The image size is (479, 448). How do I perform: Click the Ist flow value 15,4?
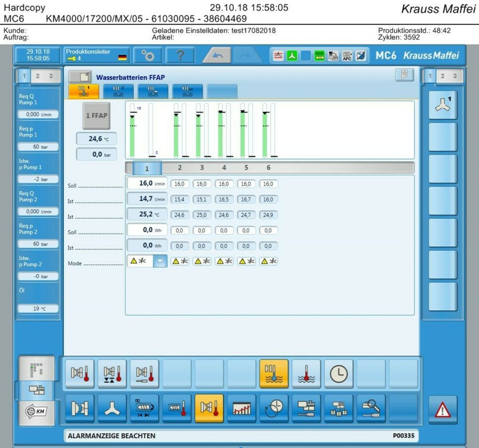point(180,199)
